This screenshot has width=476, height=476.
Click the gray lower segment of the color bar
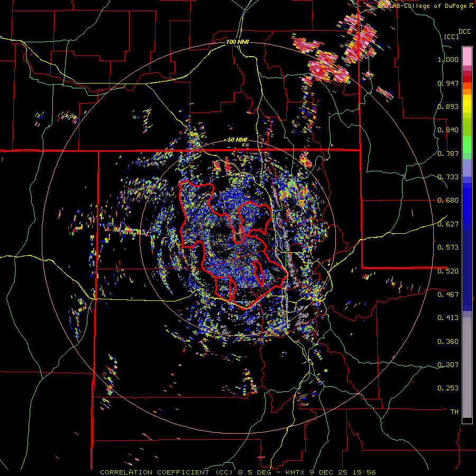(467, 368)
